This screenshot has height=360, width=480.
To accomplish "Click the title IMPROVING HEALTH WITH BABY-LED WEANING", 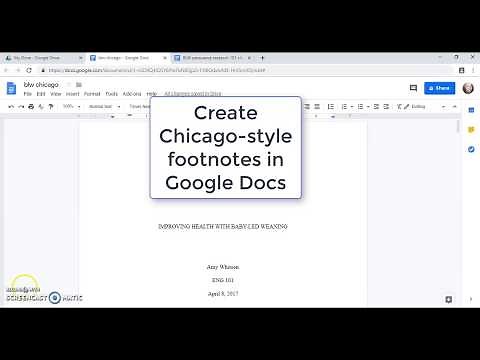I will [223, 227].
